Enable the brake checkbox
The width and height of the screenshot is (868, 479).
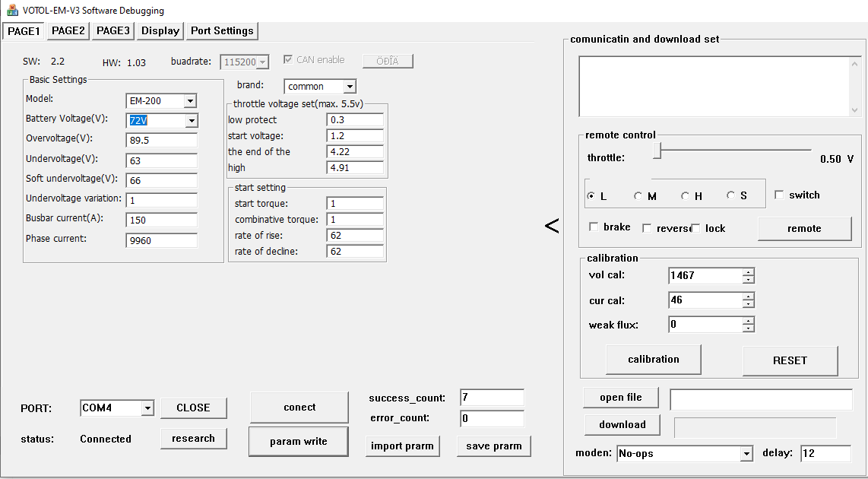tap(594, 227)
